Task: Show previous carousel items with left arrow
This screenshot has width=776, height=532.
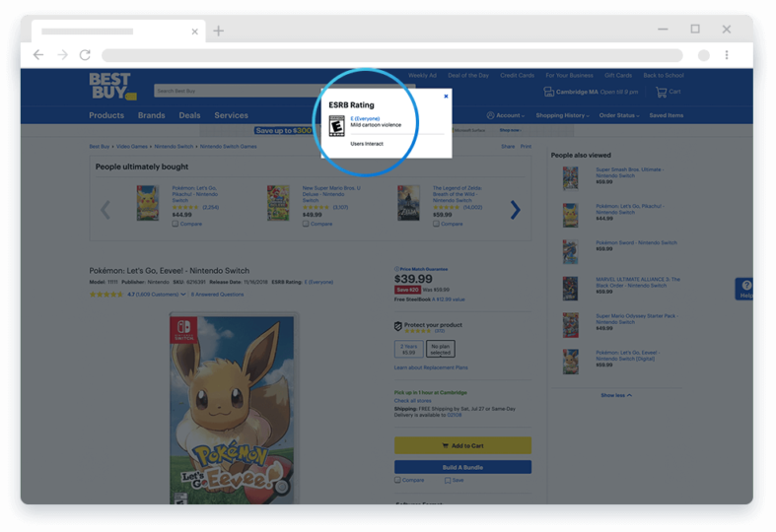Action: [x=106, y=210]
